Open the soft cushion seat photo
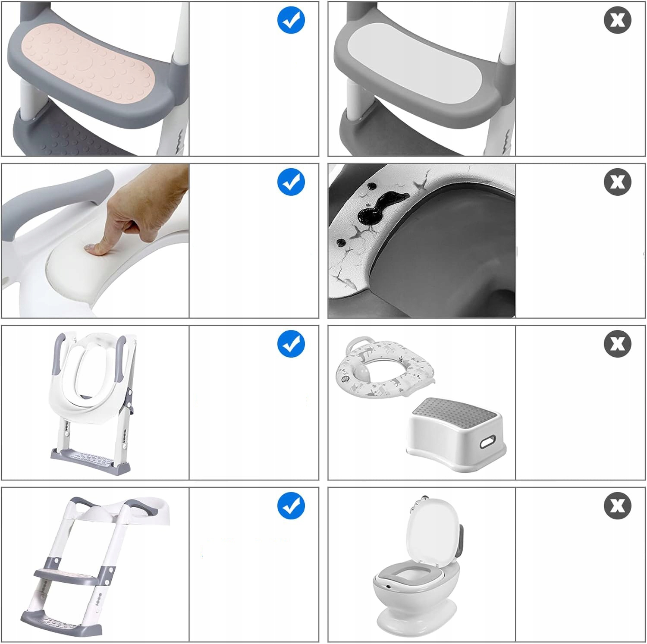647x644 pixels. coord(95,241)
